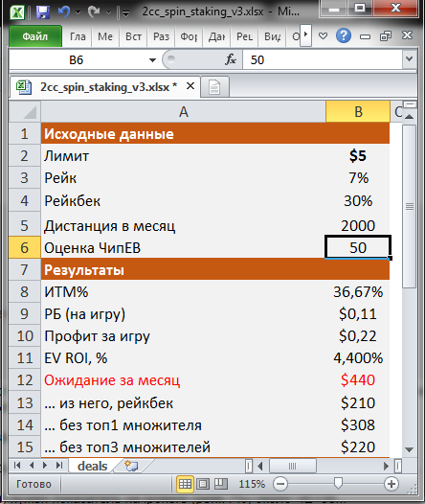The height and width of the screenshot is (504, 425).
Task: Select the 2cc_spin_staking_v3.xlsx document tab
Action: click(104, 87)
